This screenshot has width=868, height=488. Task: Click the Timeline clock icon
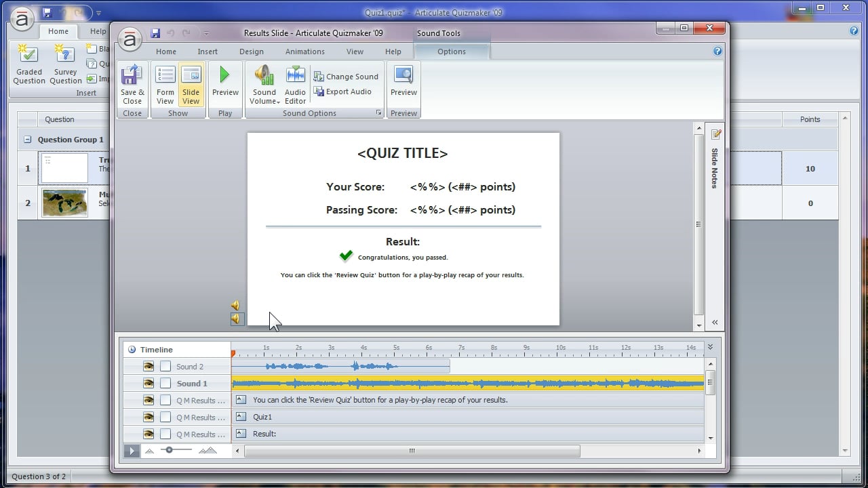pyautogui.click(x=132, y=350)
